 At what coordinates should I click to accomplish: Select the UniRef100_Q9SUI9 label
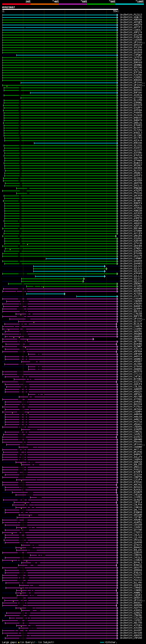click(131, 45)
